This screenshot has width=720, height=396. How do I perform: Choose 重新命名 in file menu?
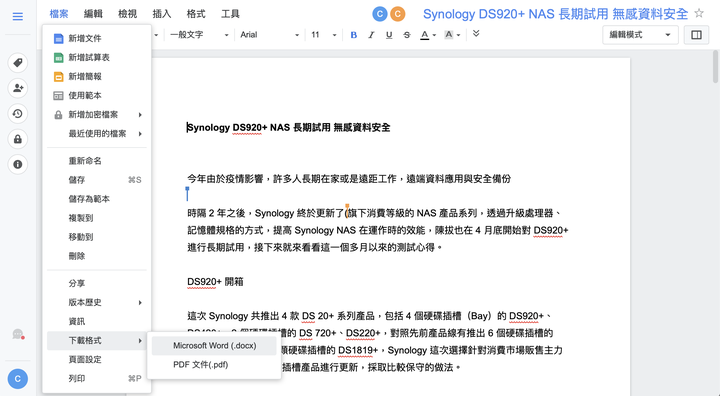point(97,161)
